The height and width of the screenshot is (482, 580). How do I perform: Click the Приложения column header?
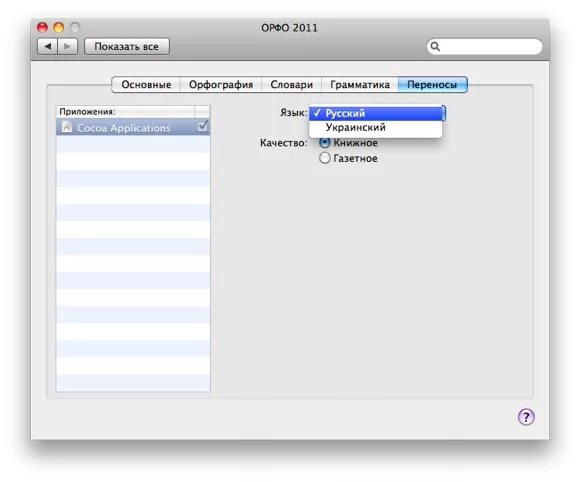point(125,111)
